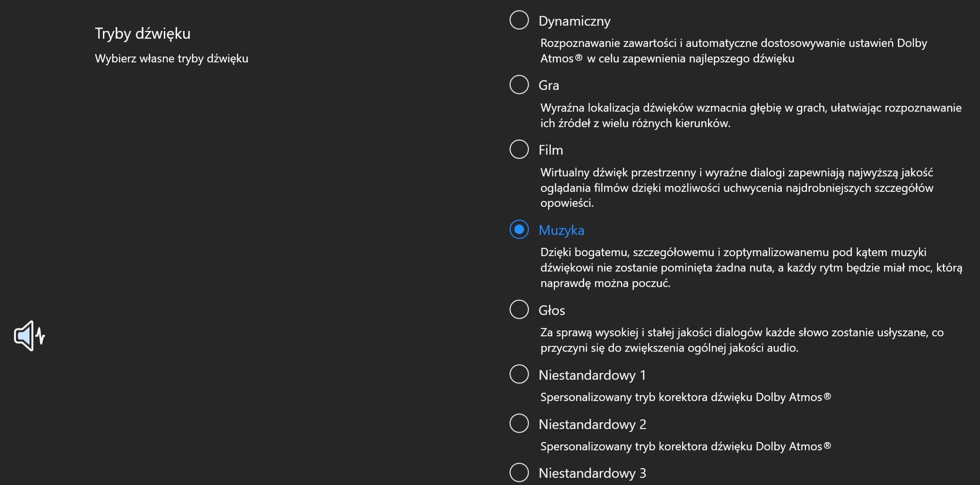The image size is (980, 485).
Task: Click the "Dynamiczny" label text
Action: click(x=574, y=21)
